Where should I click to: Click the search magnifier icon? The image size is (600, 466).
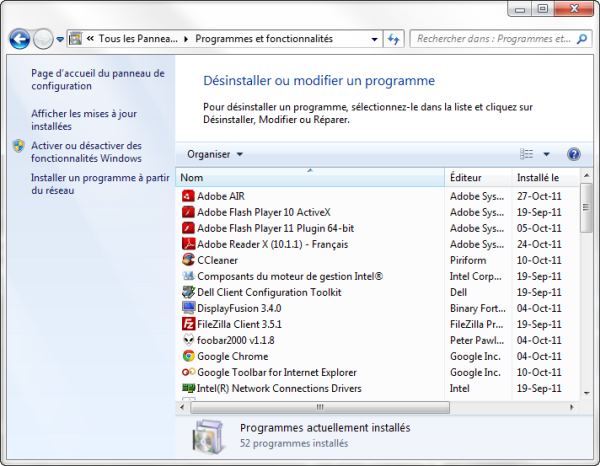(582, 39)
